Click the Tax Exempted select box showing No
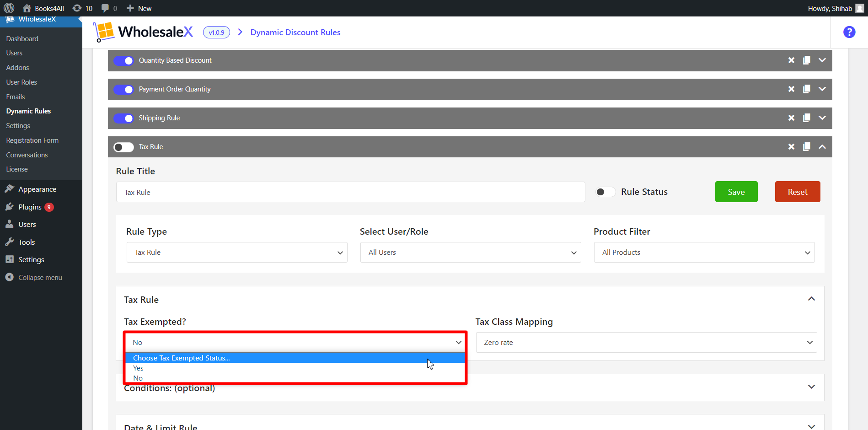 [x=295, y=343]
